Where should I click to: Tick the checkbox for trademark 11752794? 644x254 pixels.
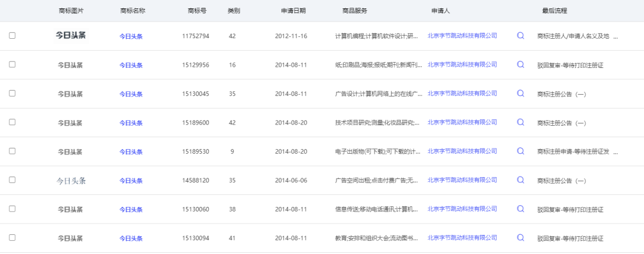click(x=13, y=35)
